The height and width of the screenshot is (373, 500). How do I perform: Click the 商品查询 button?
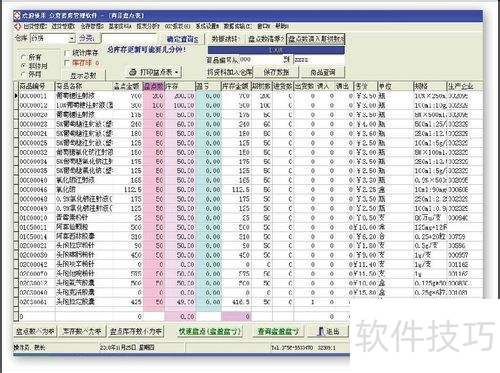(322, 72)
